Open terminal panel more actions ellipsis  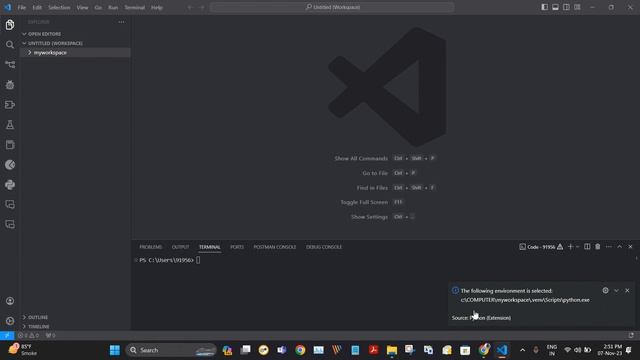[609, 247]
